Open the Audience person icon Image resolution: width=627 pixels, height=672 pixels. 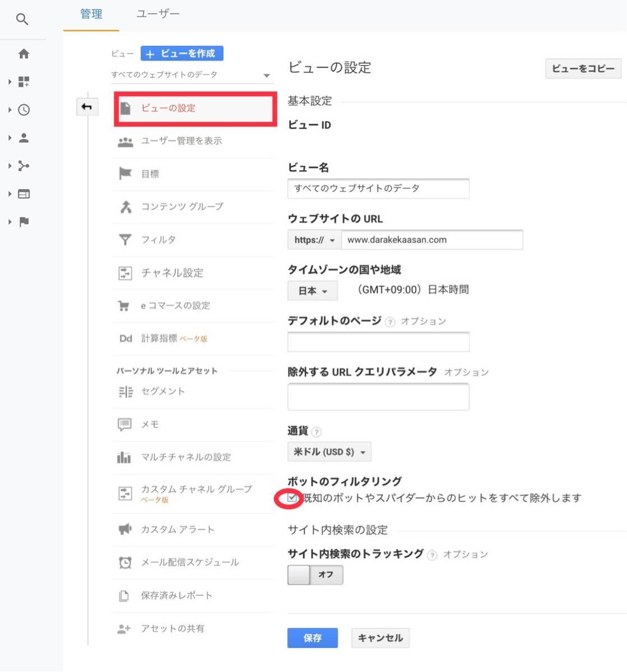[x=24, y=138]
